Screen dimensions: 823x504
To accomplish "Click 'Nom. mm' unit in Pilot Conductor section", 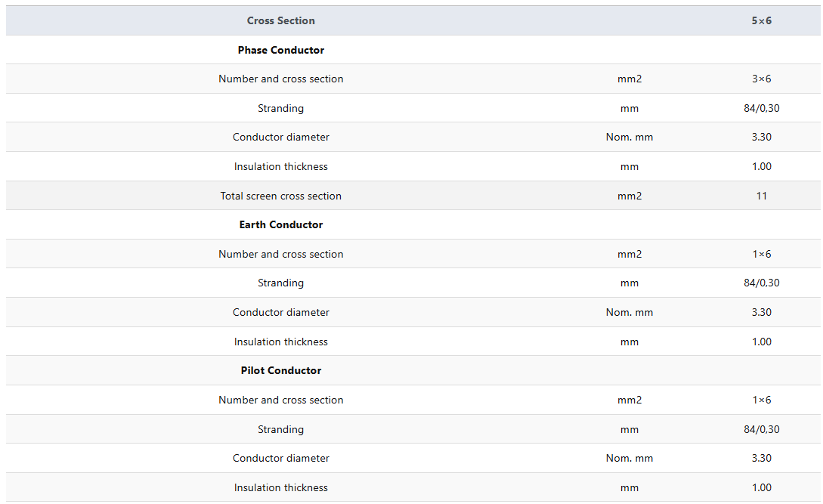I will click(630, 459).
